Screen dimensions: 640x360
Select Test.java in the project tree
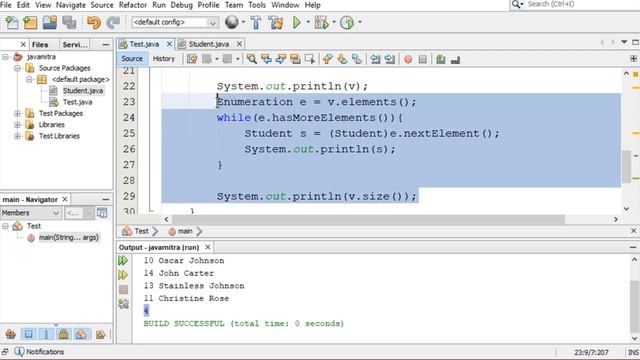coord(78,102)
